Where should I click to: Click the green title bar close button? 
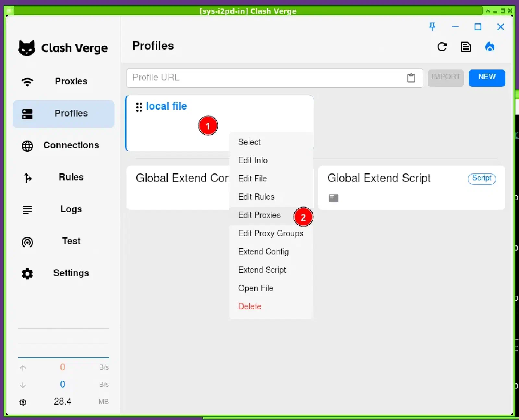click(510, 11)
